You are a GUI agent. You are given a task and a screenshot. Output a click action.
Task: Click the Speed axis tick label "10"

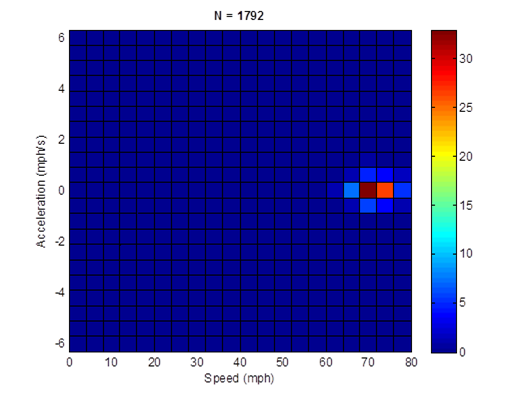111,362
